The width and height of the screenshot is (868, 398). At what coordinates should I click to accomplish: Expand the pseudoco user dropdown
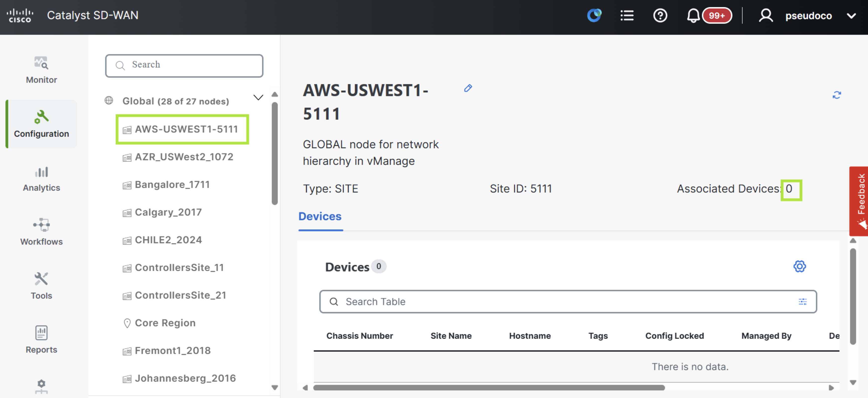coord(851,16)
